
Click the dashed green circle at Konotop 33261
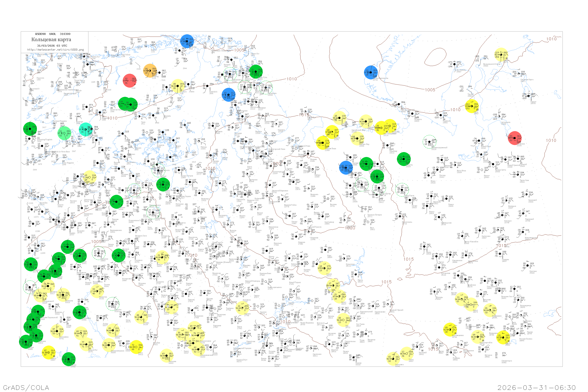pos(113,304)
